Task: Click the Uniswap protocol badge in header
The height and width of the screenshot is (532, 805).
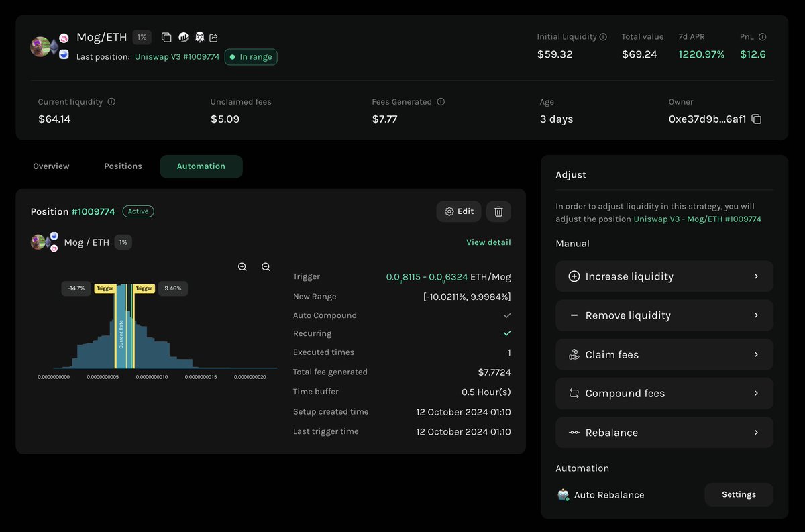Action: click(x=64, y=38)
